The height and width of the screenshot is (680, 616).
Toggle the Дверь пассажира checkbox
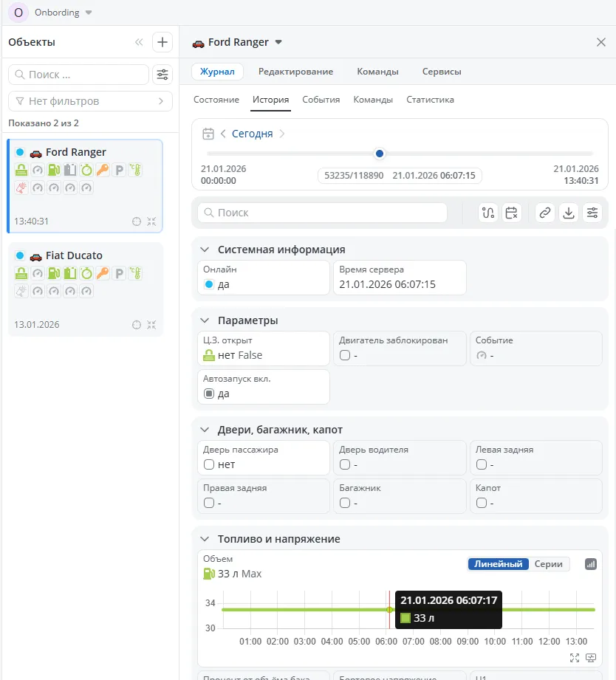coord(209,464)
